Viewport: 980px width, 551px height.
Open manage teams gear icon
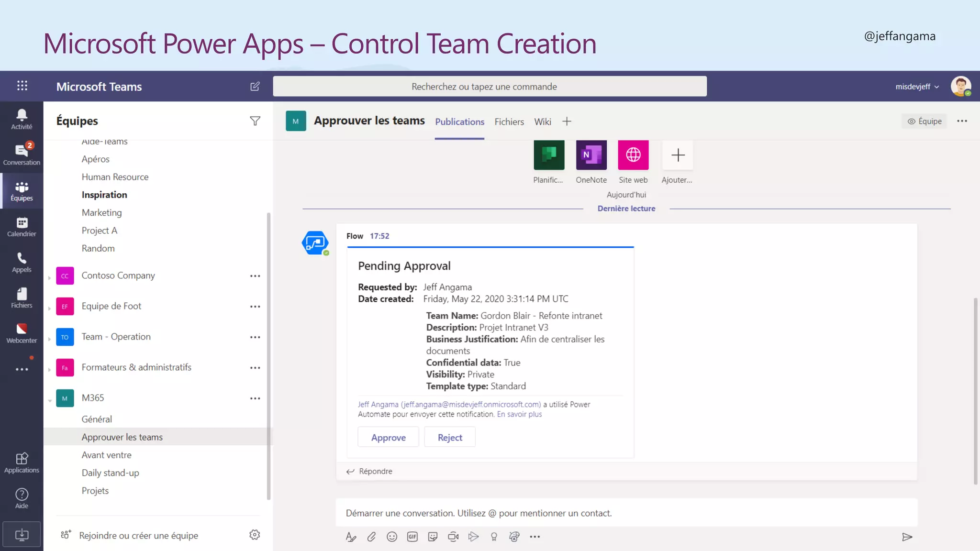pyautogui.click(x=255, y=535)
